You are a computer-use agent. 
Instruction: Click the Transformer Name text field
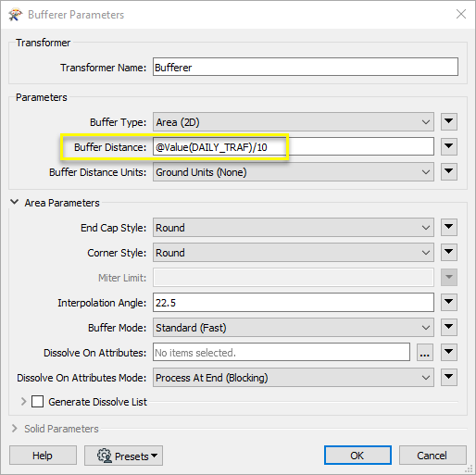(x=306, y=67)
